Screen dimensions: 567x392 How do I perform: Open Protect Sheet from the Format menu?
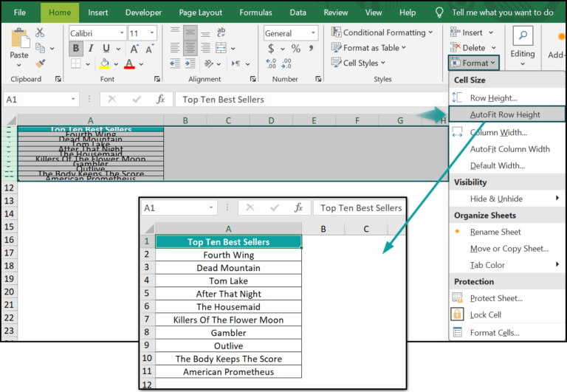[495, 298]
